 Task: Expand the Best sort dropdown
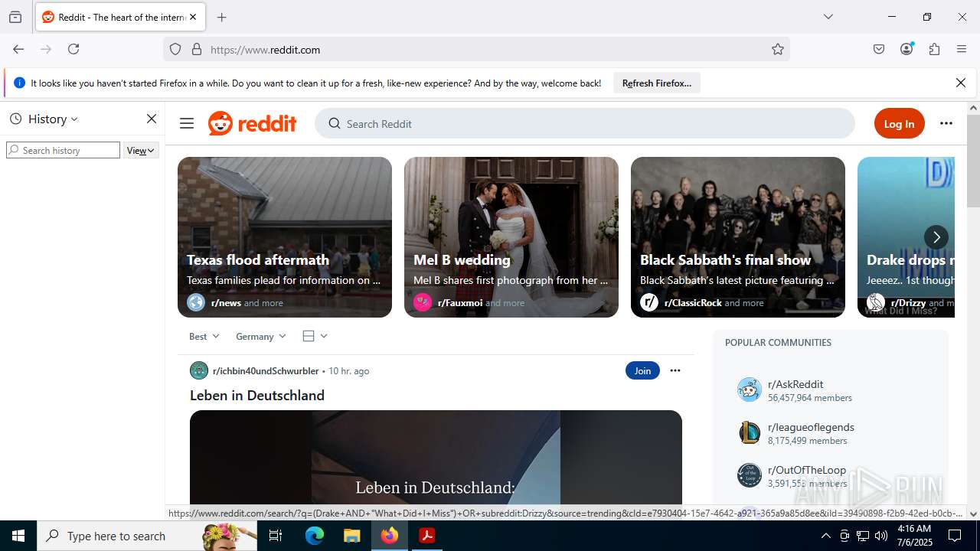click(204, 336)
